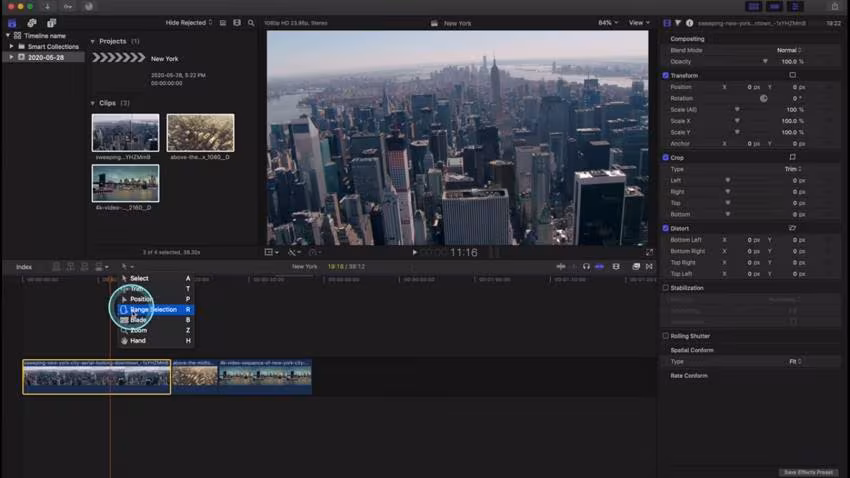
Task: Open clip appearance filmstrip options
Action: point(237,23)
